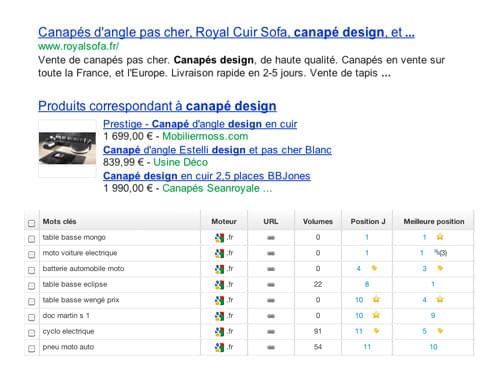Image resolution: width=500 pixels, height=378 pixels.
Task: Check the box for table basse wengé prix
Action: pyautogui.click(x=31, y=301)
